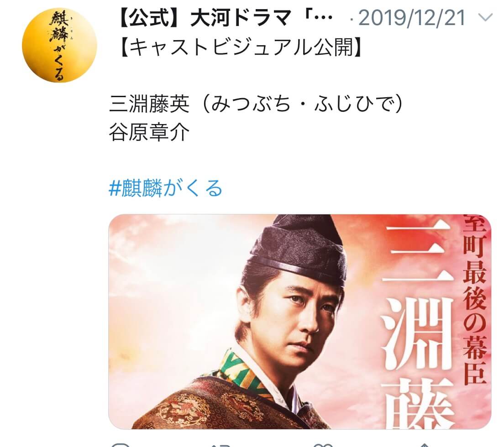Click the 2019/12/21 tweet date
This screenshot has width=504, height=447.
412,18
